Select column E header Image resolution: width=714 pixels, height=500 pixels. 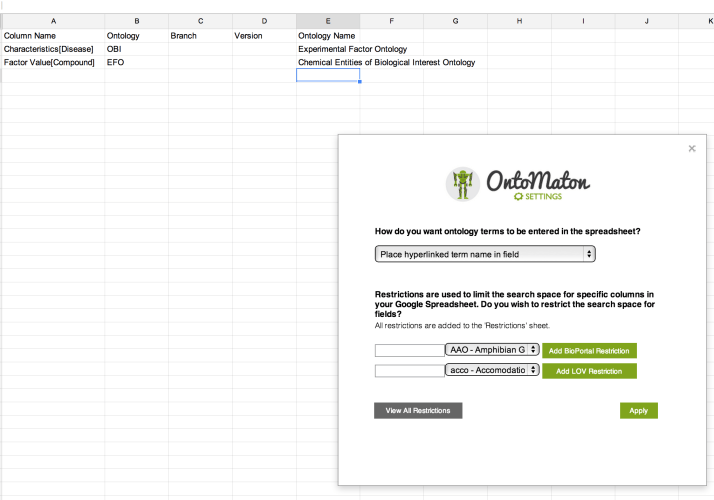coord(328,21)
